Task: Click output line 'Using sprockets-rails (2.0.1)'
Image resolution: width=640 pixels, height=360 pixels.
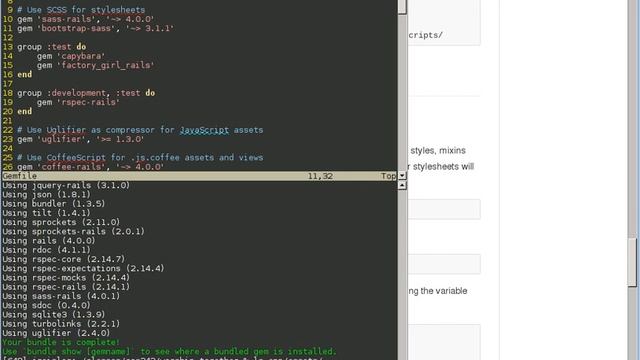Action: coord(73,231)
